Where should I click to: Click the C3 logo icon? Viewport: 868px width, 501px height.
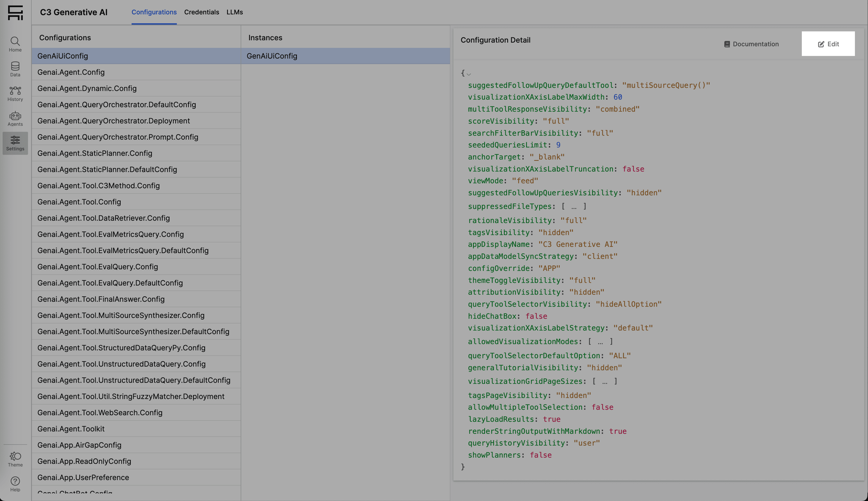pyautogui.click(x=15, y=13)
